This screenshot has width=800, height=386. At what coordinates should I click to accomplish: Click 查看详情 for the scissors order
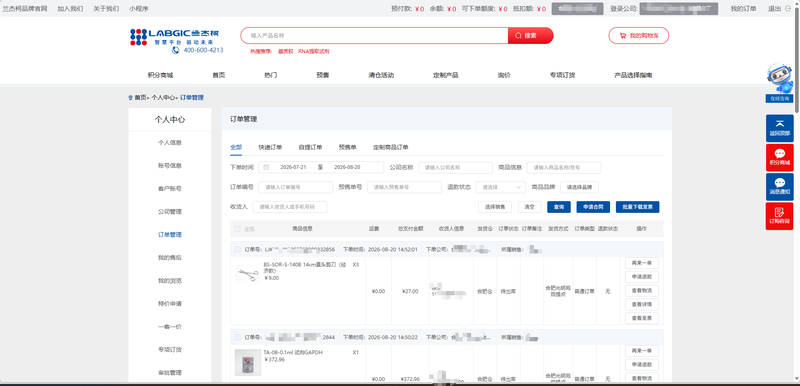(x=642, y=304)
